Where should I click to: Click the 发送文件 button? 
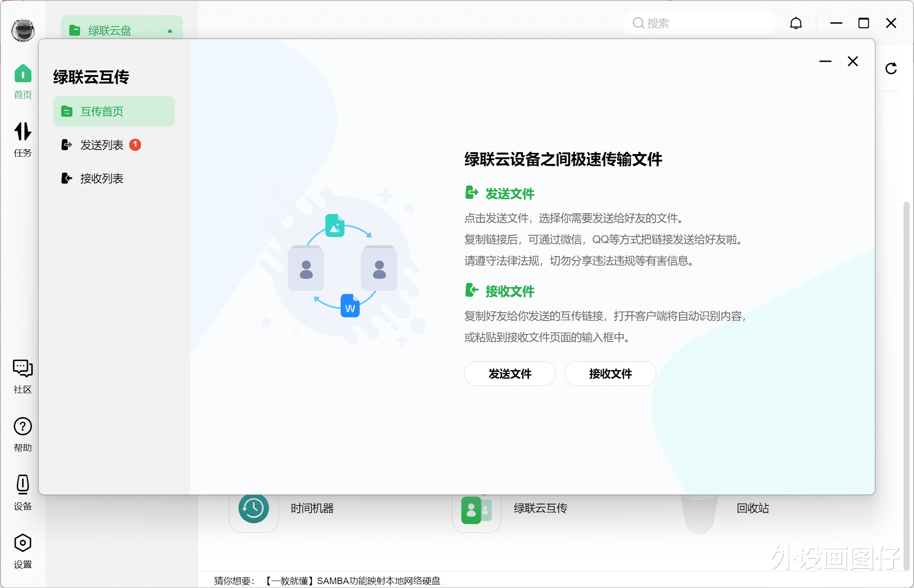pos(510,374)
